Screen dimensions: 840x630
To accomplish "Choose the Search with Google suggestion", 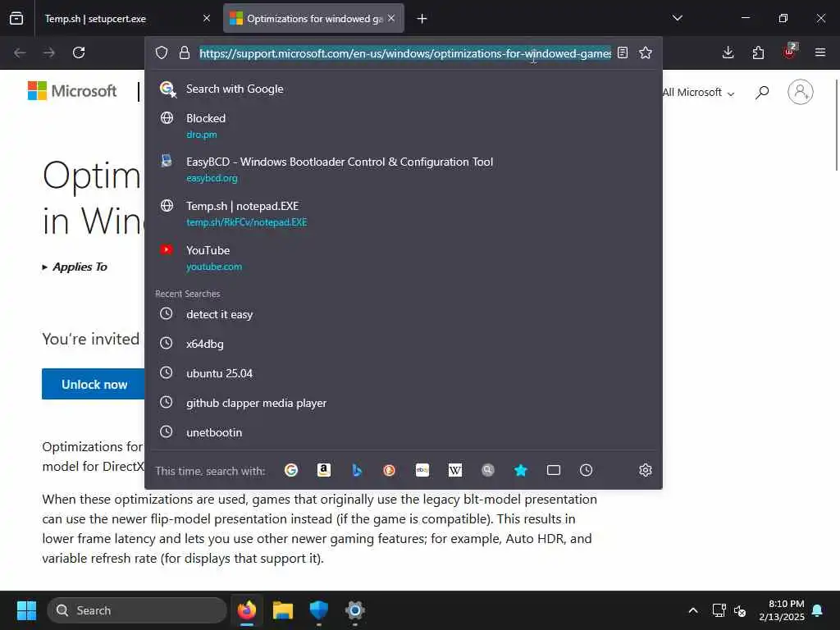I will point(404,89).
